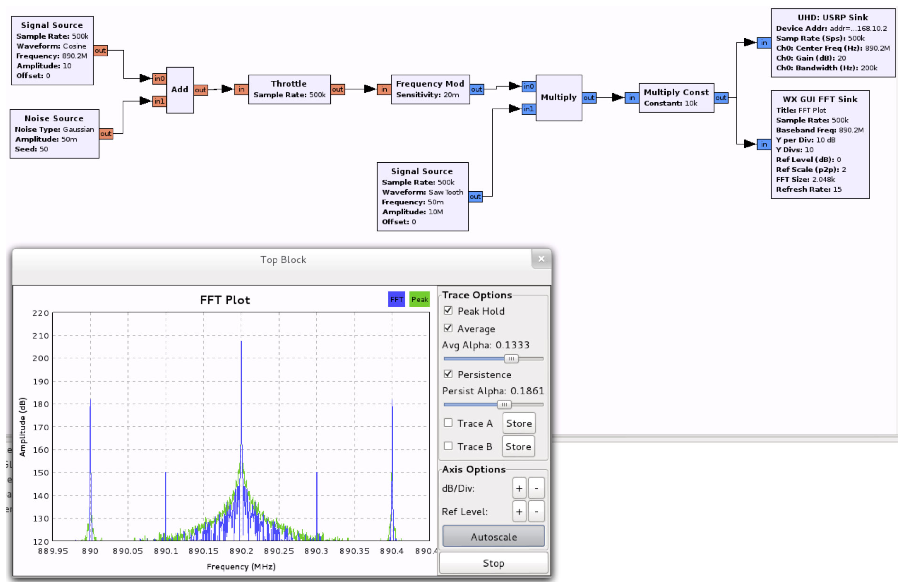Click the Multiply block's in0 port
This screenshot has height=588, width=904.
528,86
